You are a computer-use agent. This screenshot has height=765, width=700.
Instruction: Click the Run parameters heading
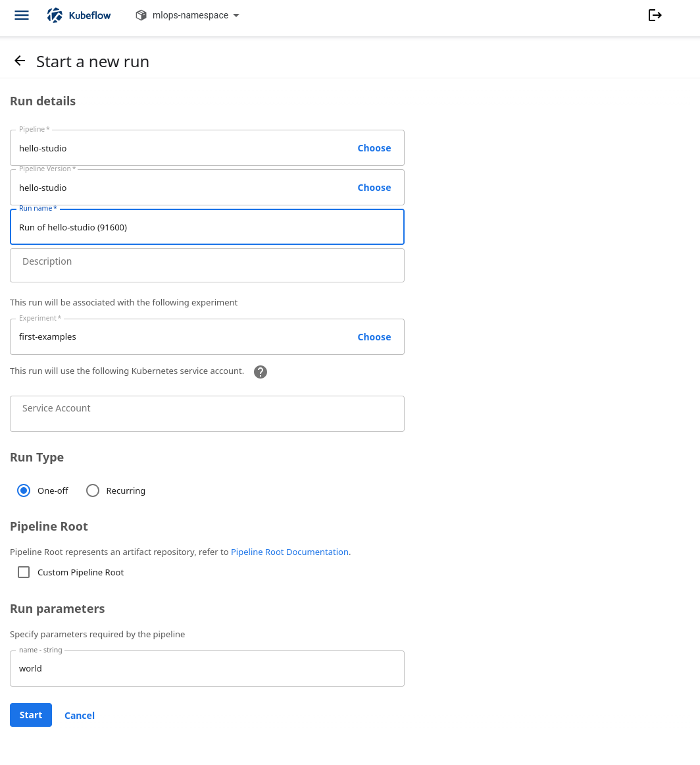point(57,609)
